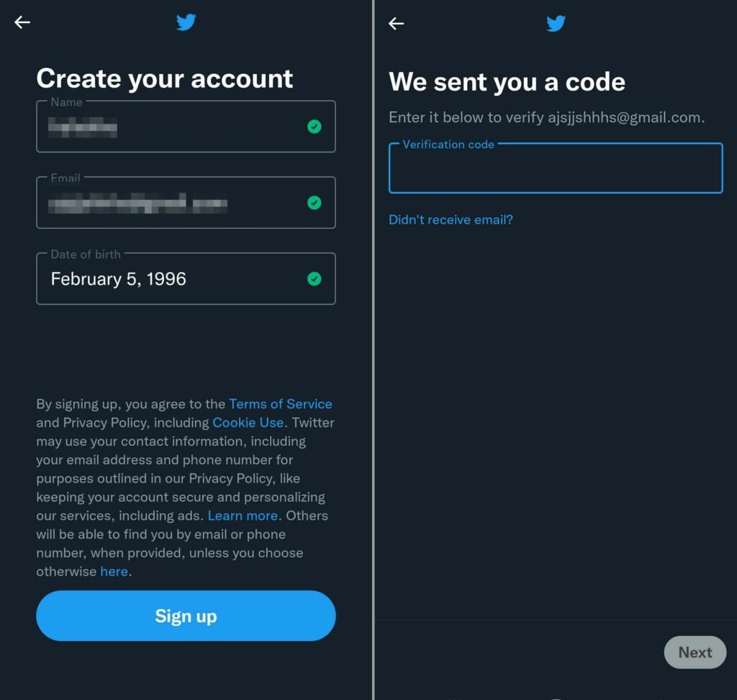This screenshot has height=700, width=737.
Task: Focus the Email input field
Action: point(186,202)
